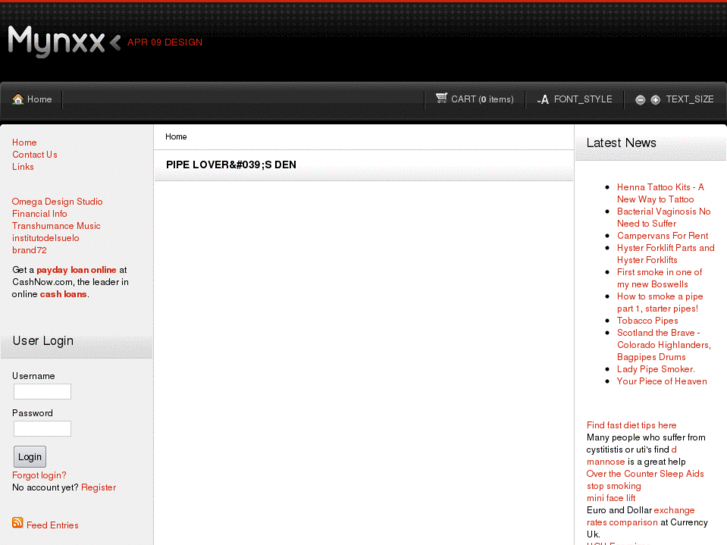Viewport: 727px width, 545px height.
Task: Open Your Piece of Heaven article
Action: [662, 381]
